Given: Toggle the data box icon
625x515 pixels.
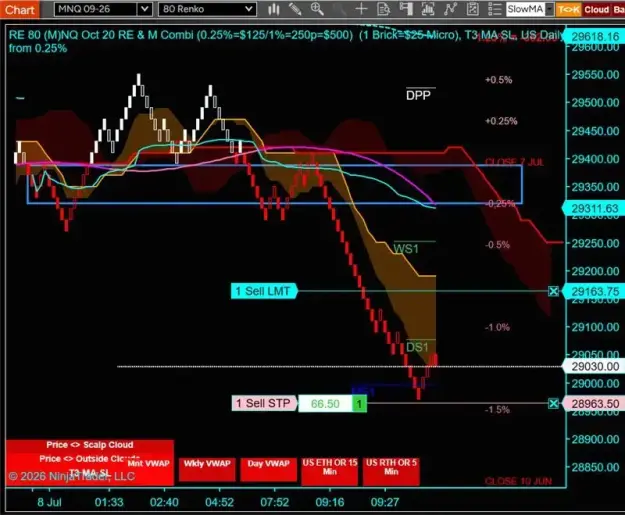Looking at the screenshot, I should (383, 9).
